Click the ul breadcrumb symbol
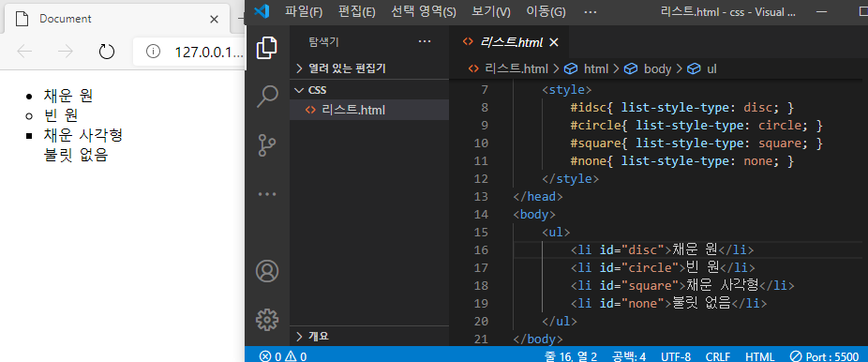 tap(702, 68)
